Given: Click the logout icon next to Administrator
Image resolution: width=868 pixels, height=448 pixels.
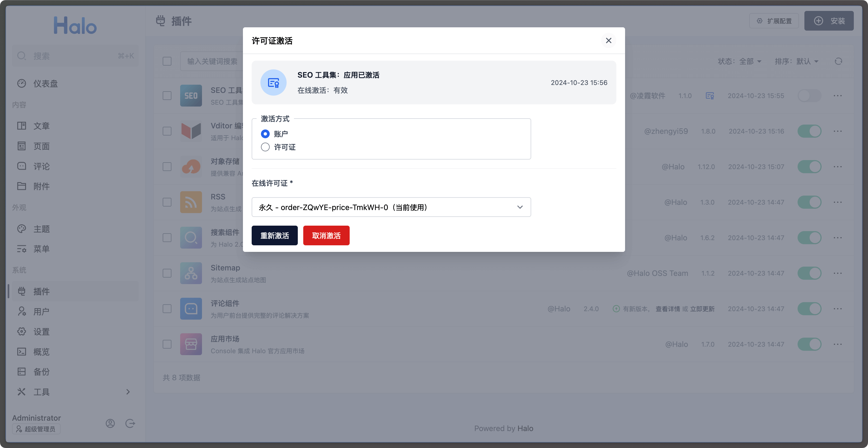Looking at the screenshot, I should [130, 423].
